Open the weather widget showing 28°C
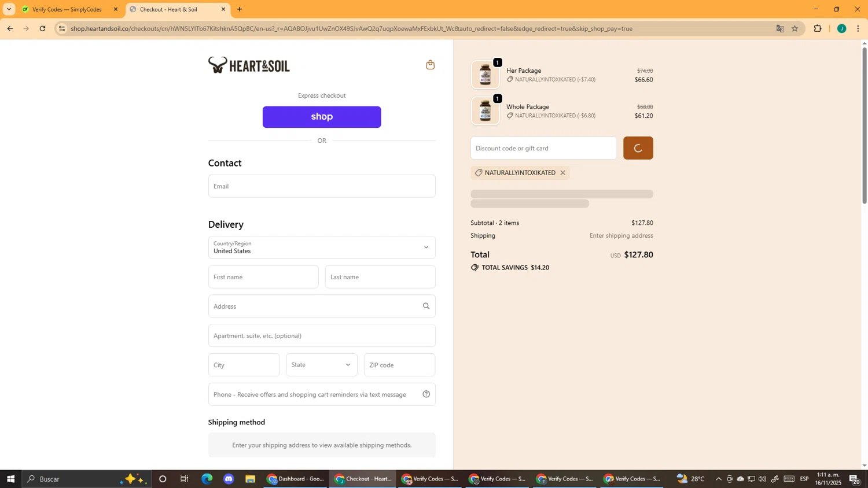Image resolution: width=868 pixels, height=488 pixels. click(691, 479)
